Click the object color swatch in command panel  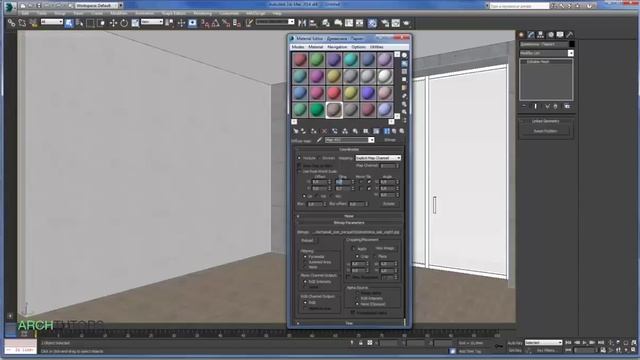pyautogui.click(x=571, y=44)
